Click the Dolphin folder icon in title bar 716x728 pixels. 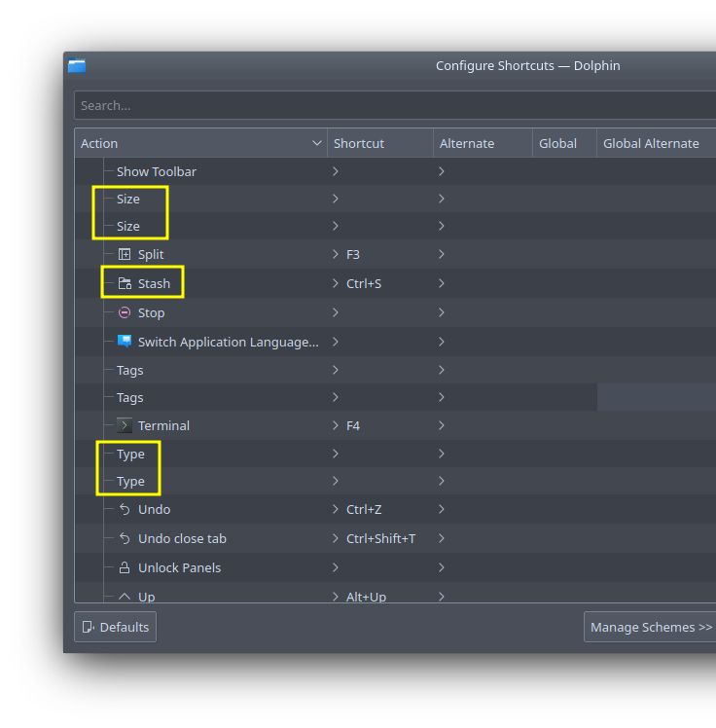click(77, 66)
